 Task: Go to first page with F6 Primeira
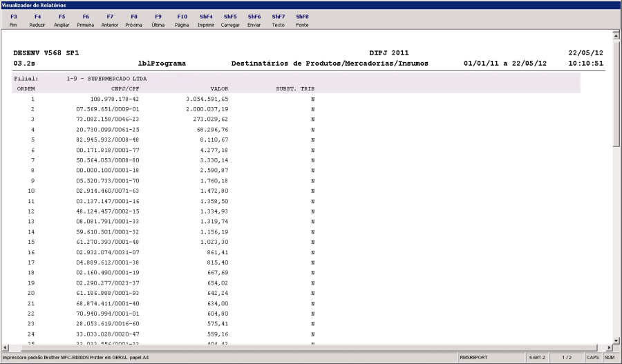click(x=86, y=21)
